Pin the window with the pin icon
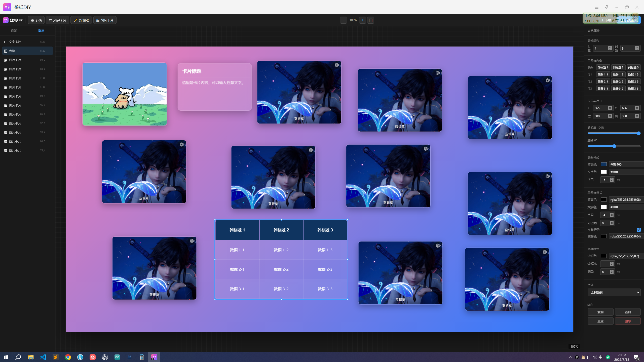Screen dimensions: 644x362 tap(607, 7)
